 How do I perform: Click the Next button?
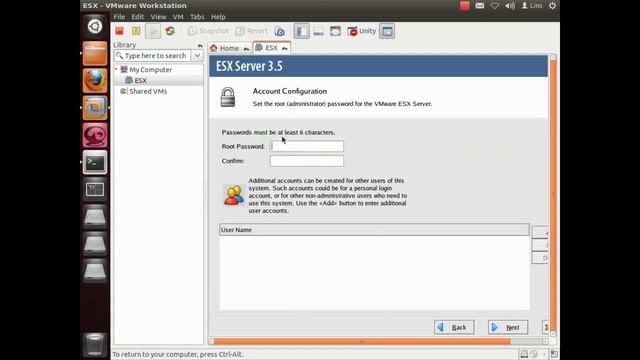point(508,327)
